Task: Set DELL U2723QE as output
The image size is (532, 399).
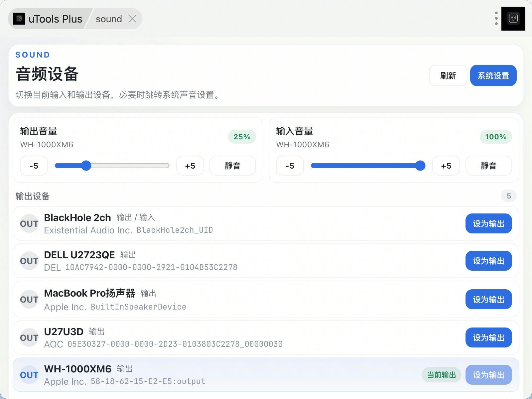Action: (x=489, y=261)
